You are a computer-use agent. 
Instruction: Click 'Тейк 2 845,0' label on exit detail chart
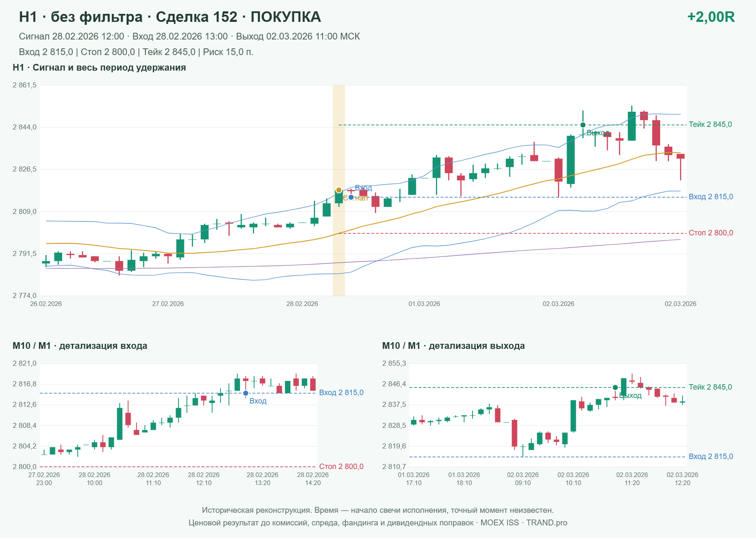pyautogui.click(x=710, y=387)
